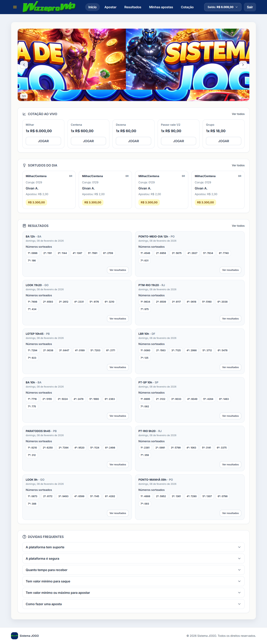This screenshot has width=267, height=644.
Task: Go to previous carousel slide arrow
Action: tap(24, 65)
